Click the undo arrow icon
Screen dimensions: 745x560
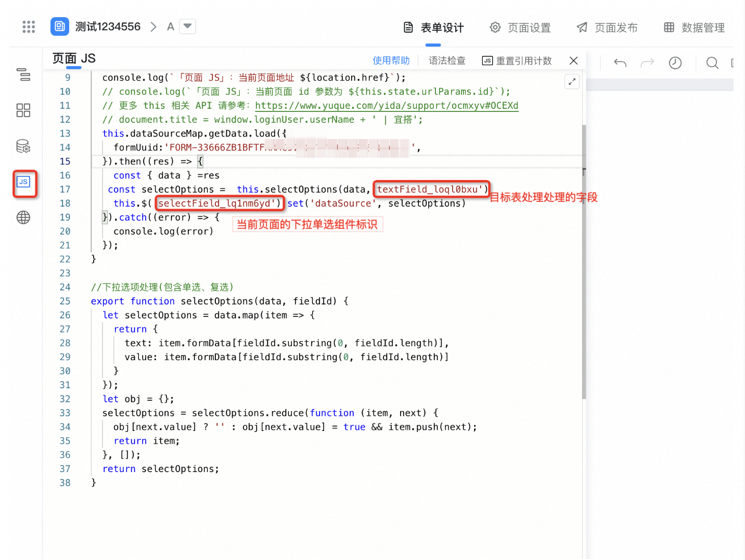(x=620, y=63)
